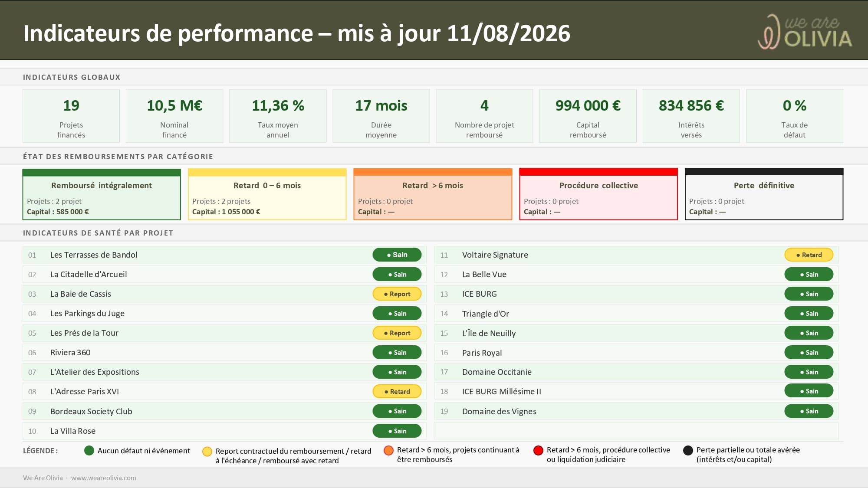Image resolution: width=868 pixels, height=488 pixels.
Task: Click the Retard badge for Voltaire Signature
Action: 809,255
